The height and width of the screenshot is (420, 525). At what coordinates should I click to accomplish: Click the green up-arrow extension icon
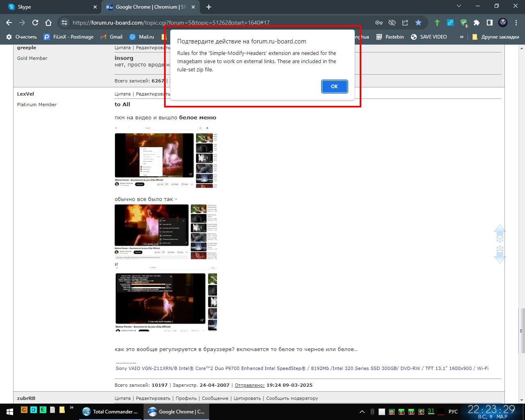[x=437, y=23]
